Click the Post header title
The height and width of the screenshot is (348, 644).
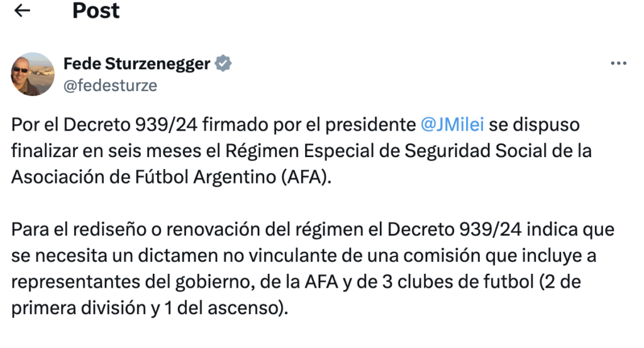[x=96, y=11]
